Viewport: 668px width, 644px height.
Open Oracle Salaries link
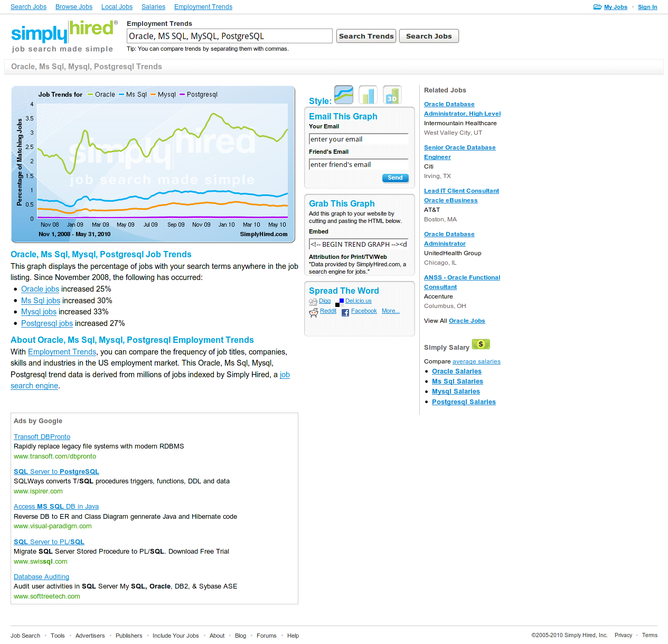pyautogui.click(x=457, y=371)
